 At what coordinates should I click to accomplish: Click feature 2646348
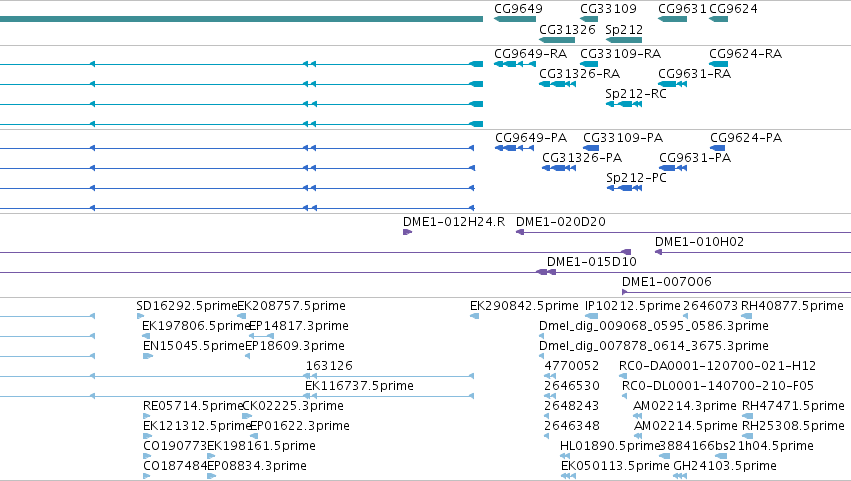tap(571, 427)
